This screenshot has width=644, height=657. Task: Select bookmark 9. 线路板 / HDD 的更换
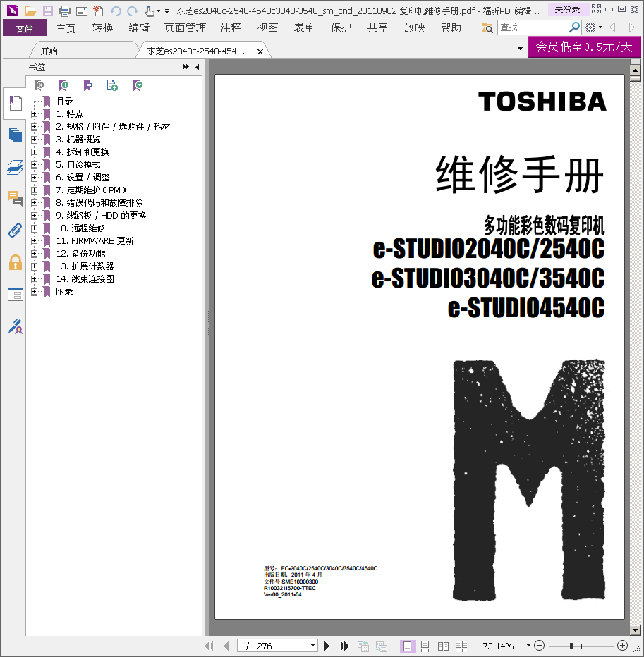pos(101,216)
